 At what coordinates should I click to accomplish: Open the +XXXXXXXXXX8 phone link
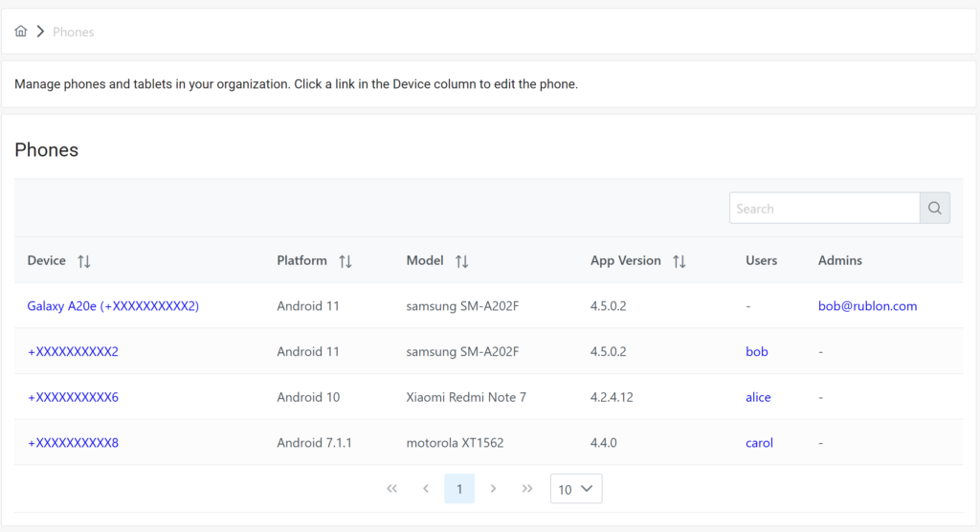73,443
